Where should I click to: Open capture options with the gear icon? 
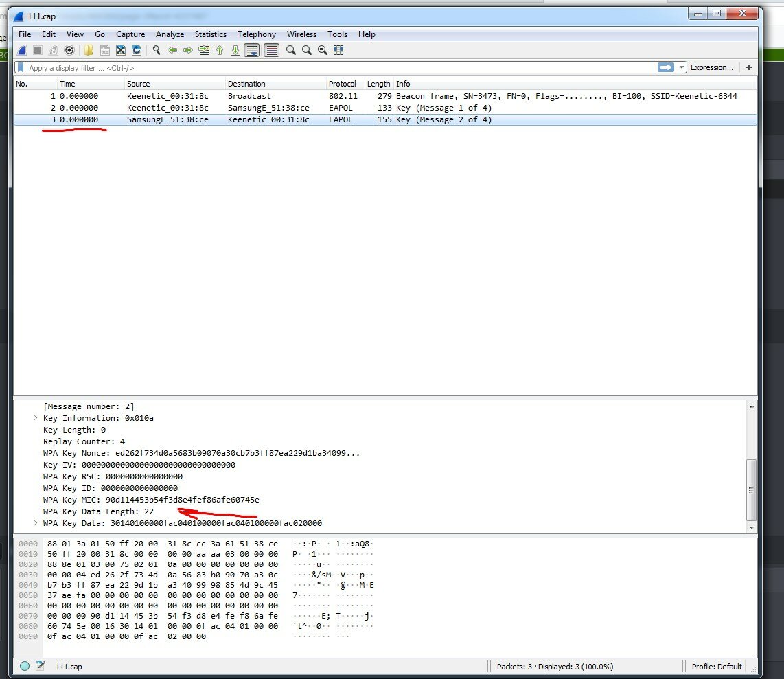[69, 50]
